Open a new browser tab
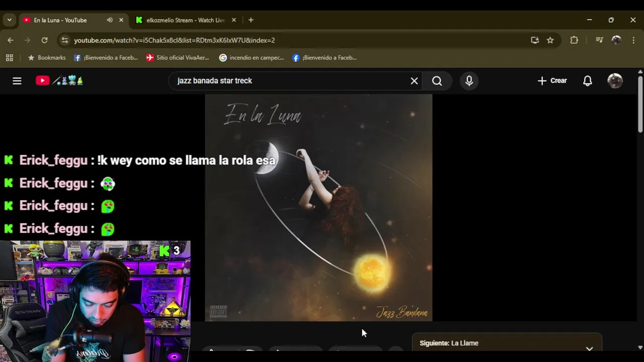644x362 pixels. click(x=251, y=20)
